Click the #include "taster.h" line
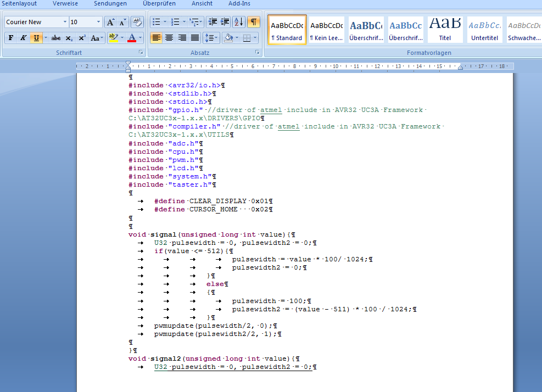The width and height of the screenshot is (542, 392). (172, 184)
